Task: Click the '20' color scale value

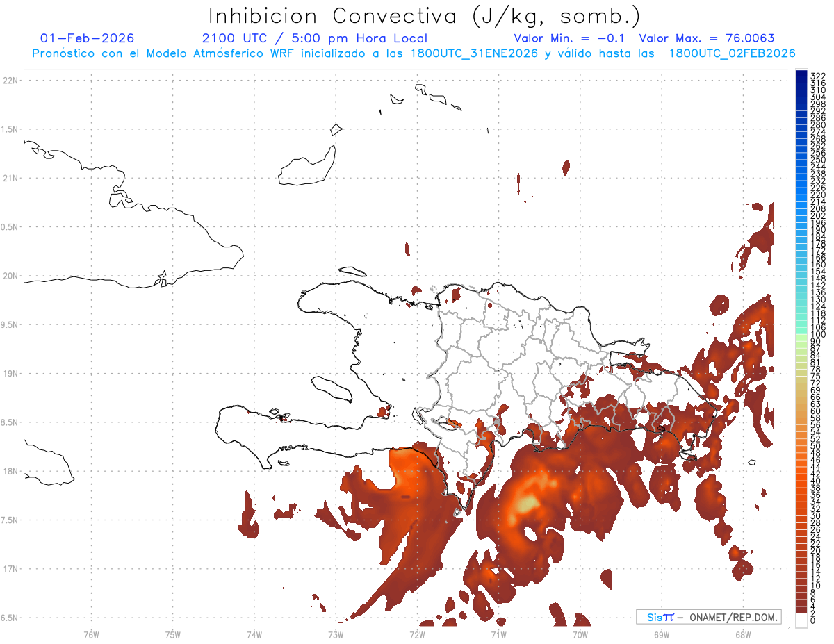Action: pyautogui.click(x=815, y=550)
